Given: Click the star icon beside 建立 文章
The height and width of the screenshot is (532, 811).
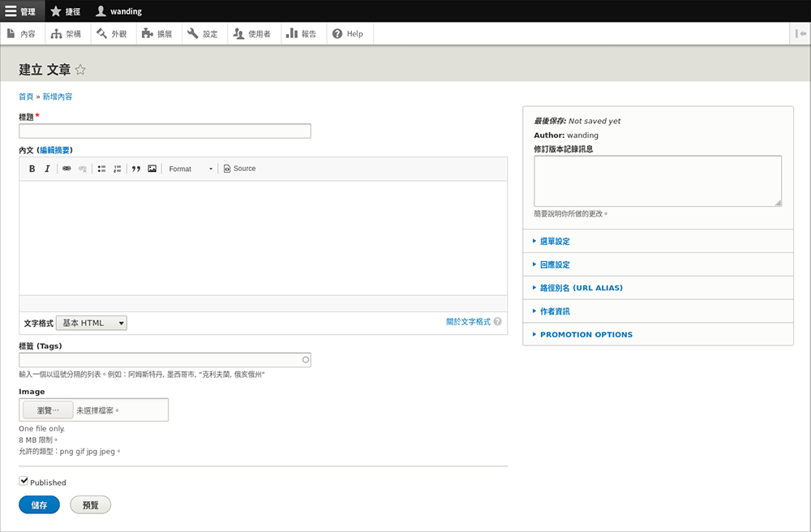Looking at the screenshot, I should 80,70.
